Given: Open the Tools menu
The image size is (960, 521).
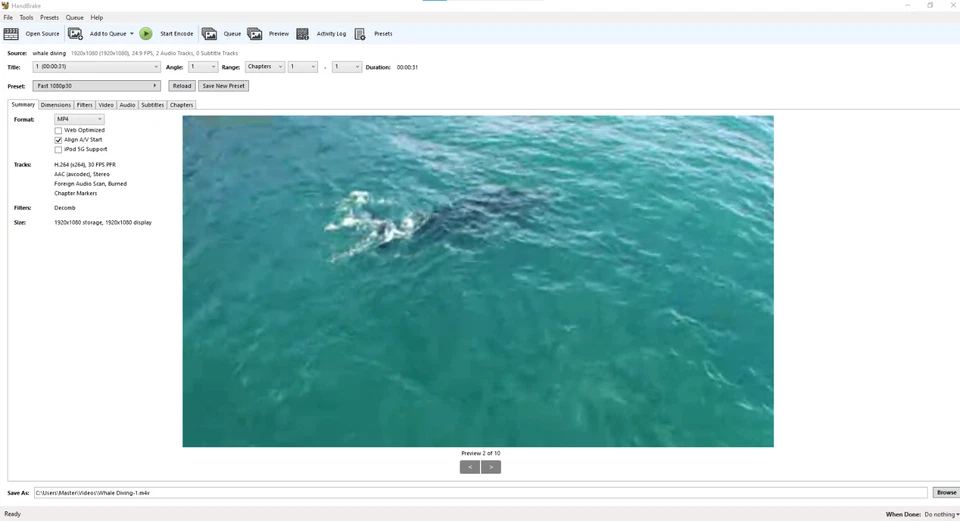Looking at the screenshot, I should pos(26,18).
